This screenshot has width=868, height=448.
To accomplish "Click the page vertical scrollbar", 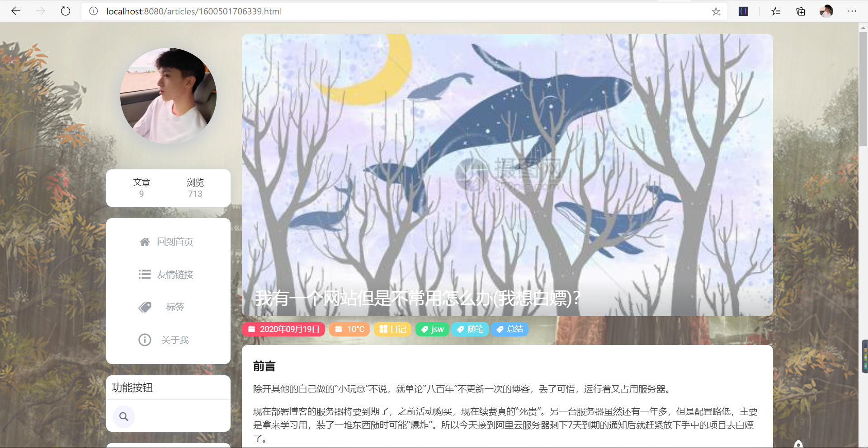I will 863,235.
